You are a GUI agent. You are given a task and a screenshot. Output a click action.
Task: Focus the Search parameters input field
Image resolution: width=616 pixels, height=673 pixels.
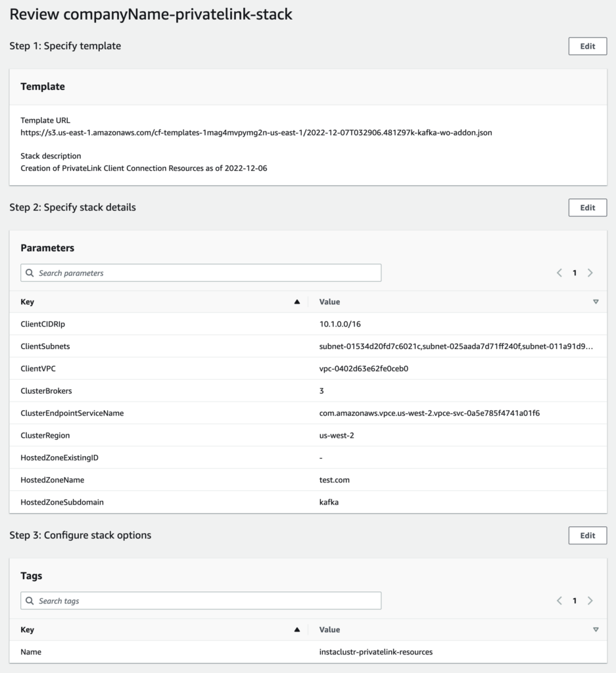pyautogui.click(x=207, y=273)
